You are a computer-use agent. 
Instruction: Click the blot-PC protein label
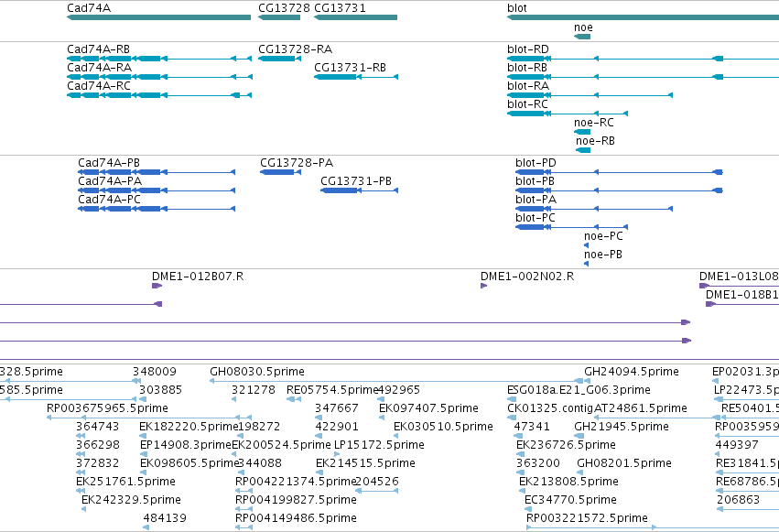pos(536,218)
